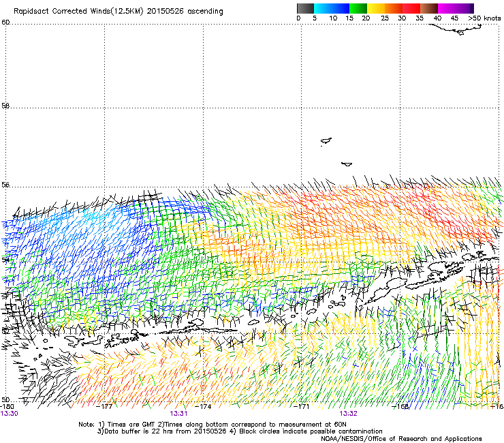Click the word 'ascending' in the title
The height and width of the screenshot is (443, 504).
click(205, 12)
